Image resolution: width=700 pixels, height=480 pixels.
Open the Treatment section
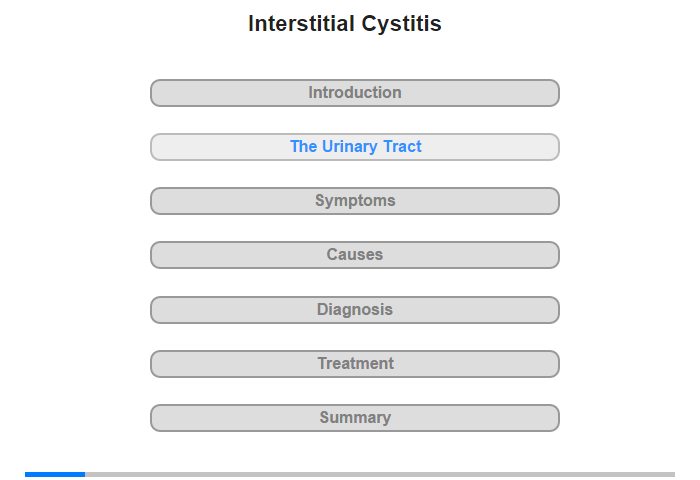(x=355, y=364)
